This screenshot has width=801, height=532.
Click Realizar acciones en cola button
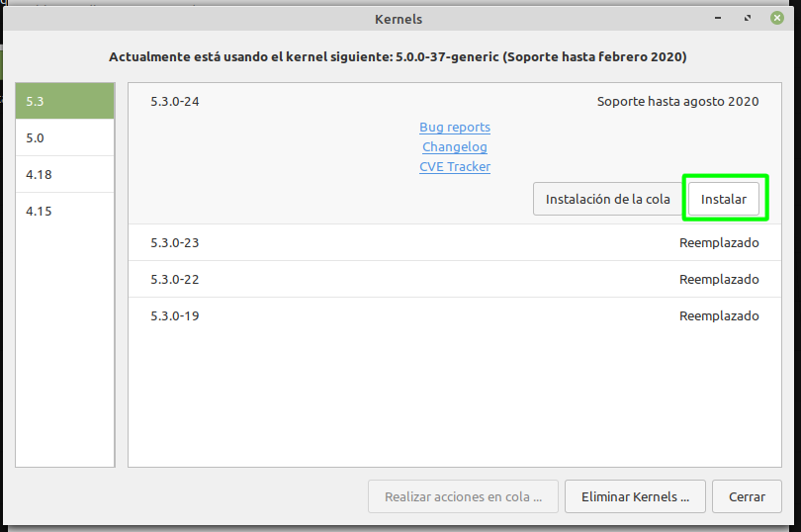[x=463, y=496]
